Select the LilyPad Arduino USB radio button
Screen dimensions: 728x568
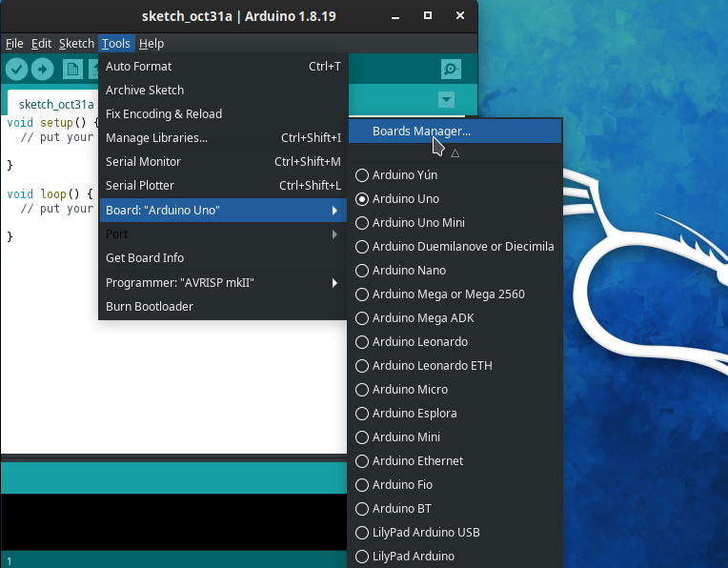coord(362,532)
